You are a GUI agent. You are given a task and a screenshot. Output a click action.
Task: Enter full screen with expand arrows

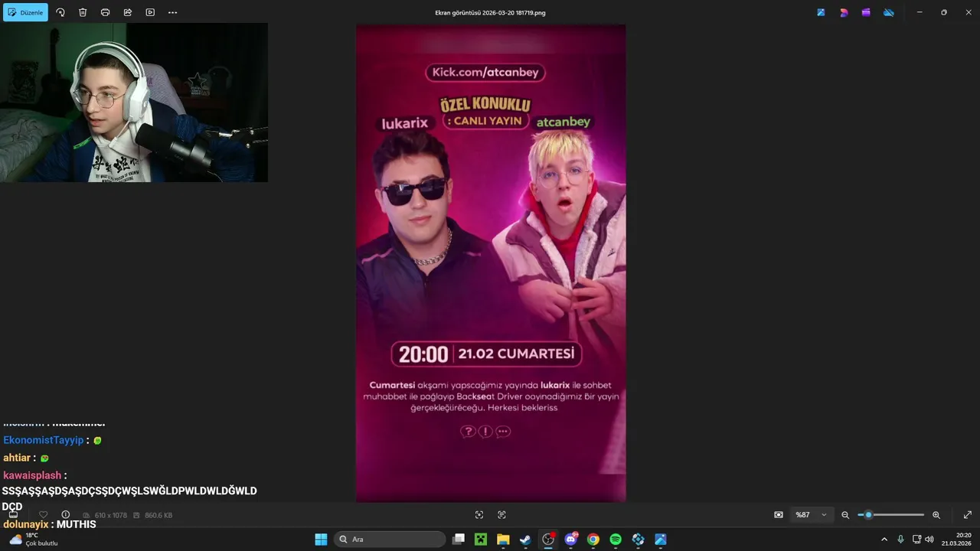967,515
